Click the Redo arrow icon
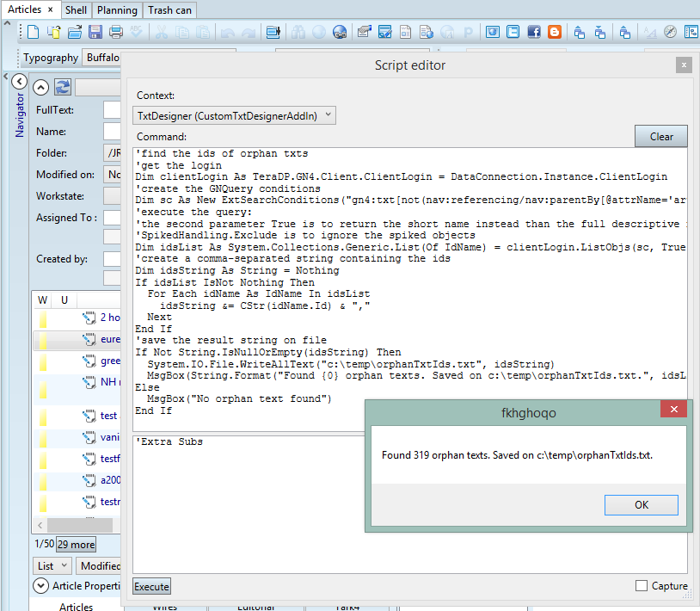This screenshot has height=611, width=700. (249, 32)
